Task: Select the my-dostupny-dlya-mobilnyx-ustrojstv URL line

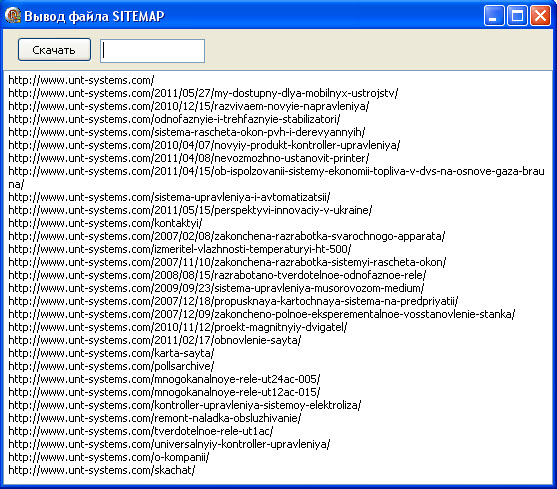Action: point(203,93)
